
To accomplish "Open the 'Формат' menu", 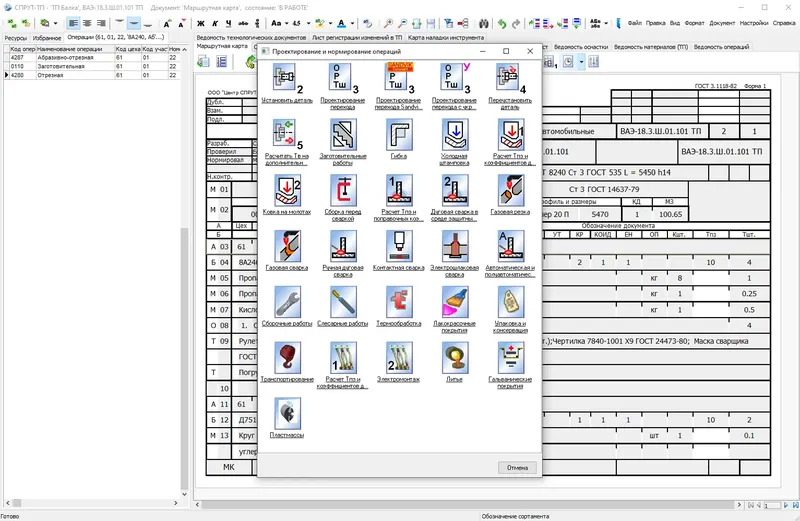I will pos(694,23).
